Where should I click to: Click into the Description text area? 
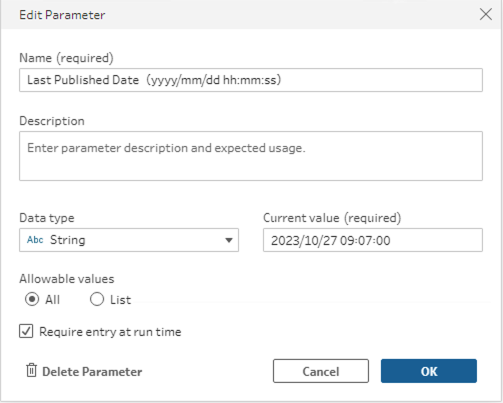[251, 156]
